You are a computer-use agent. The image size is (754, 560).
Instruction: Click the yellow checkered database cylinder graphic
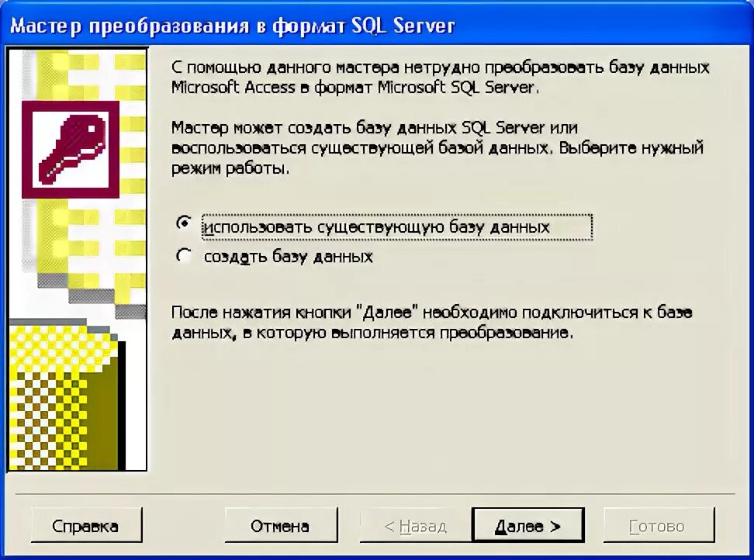pyautogui.click(x=64, y=395)
